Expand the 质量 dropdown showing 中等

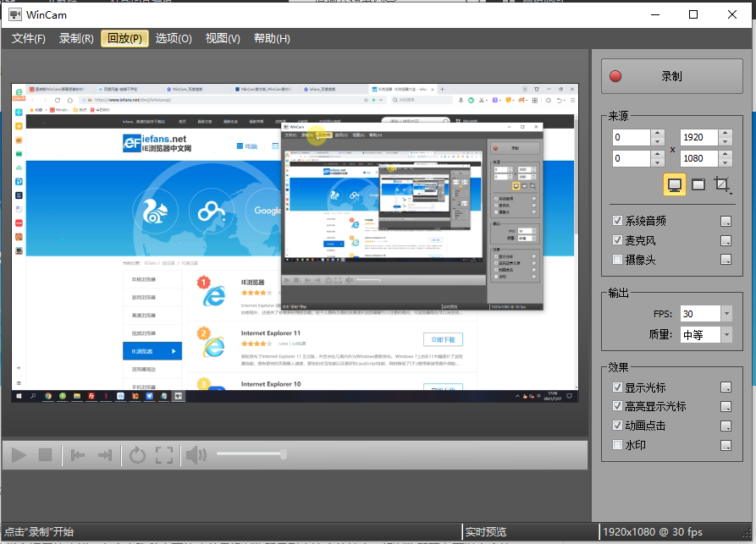pyautogui.click(x=726, y=334)
